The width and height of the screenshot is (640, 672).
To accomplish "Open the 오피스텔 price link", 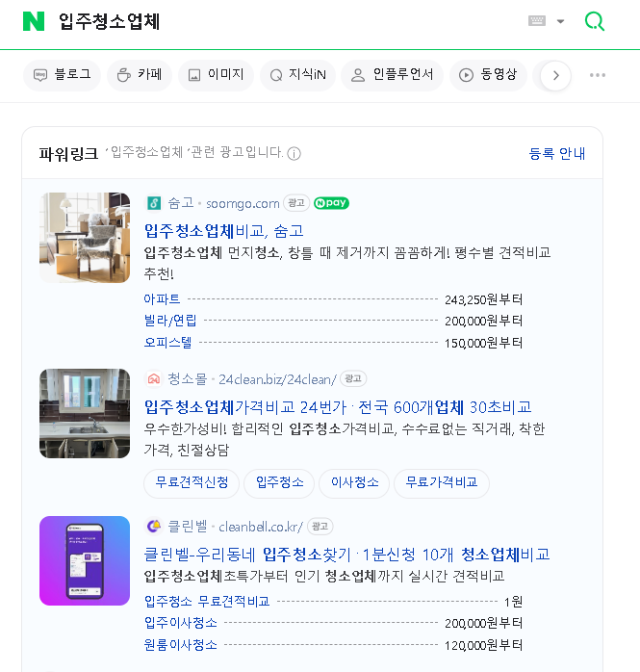I will coord(167,343).
